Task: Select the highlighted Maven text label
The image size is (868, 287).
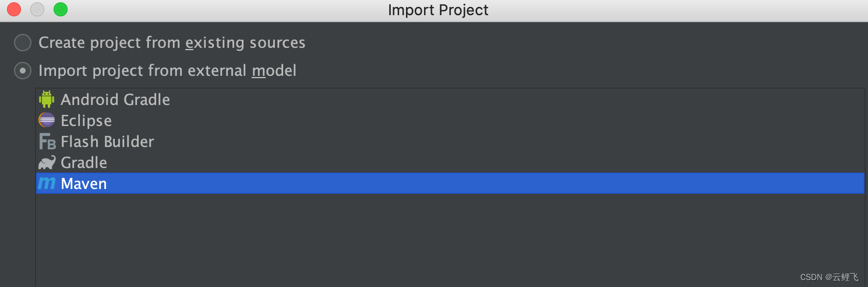Action: [84, 184]
